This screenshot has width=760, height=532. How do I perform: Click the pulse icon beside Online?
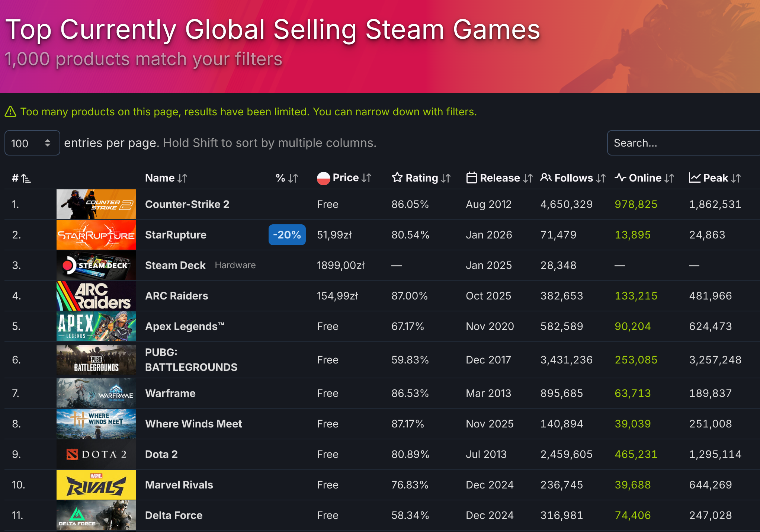620,177
